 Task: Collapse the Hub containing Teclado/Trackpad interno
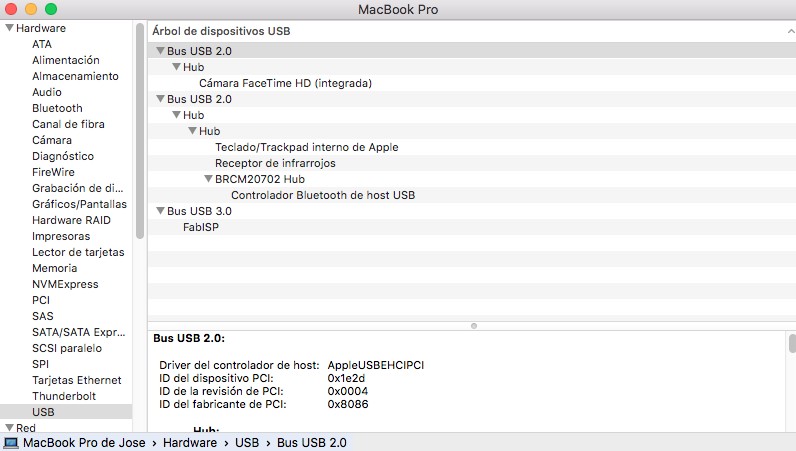[192, 131]
